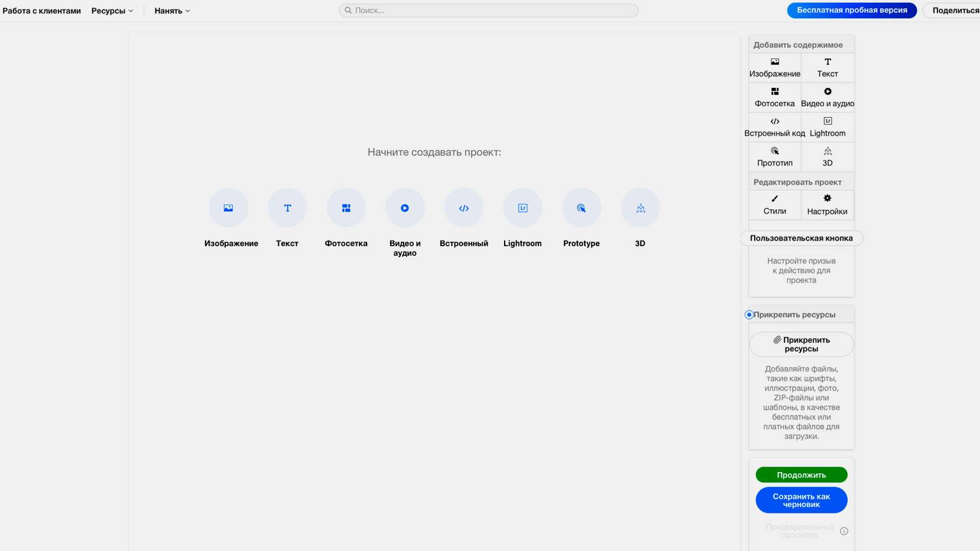Viewport: 980px width, 551px height.
Task: Click the info icon near Предварительный просмотр
Action: [x=844, y=531]
